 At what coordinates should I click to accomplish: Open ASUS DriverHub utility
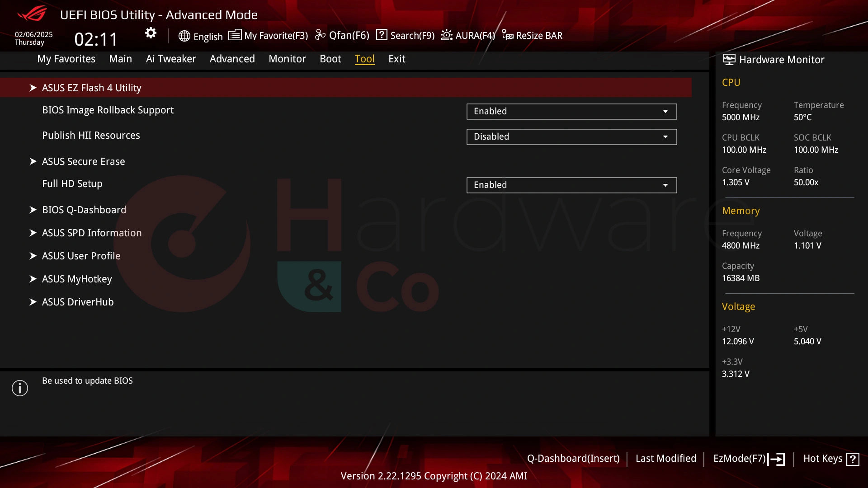point(78,301)
